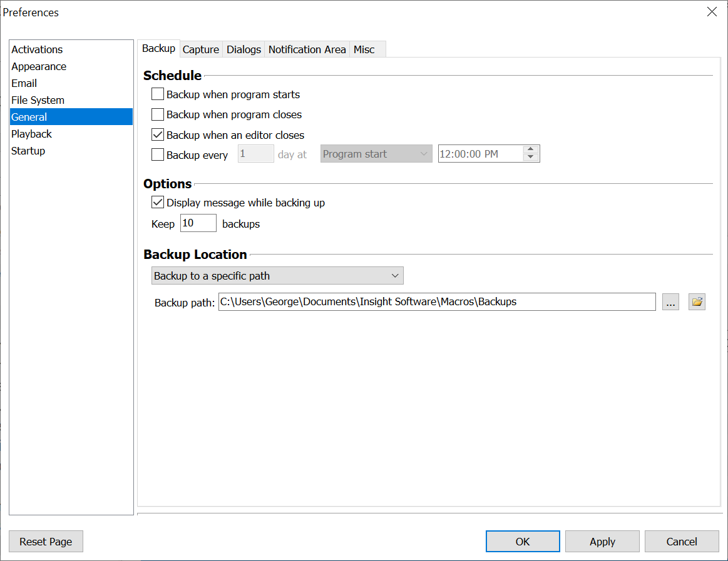This screenshot has height=561, width=728.
Task: Go to the Misc tab
Action: click(364, 49)
